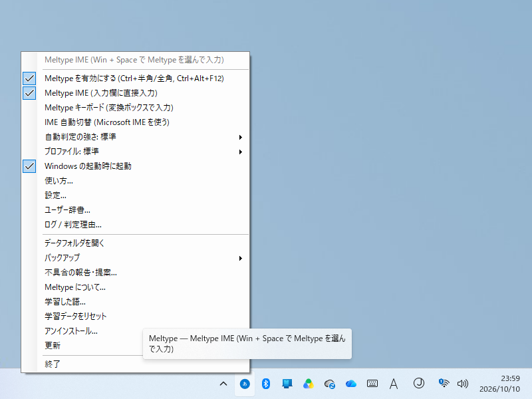Open the Bluetooth tray icon
Viewport: 532px width, 399px height.
click(x=266, y=384)
